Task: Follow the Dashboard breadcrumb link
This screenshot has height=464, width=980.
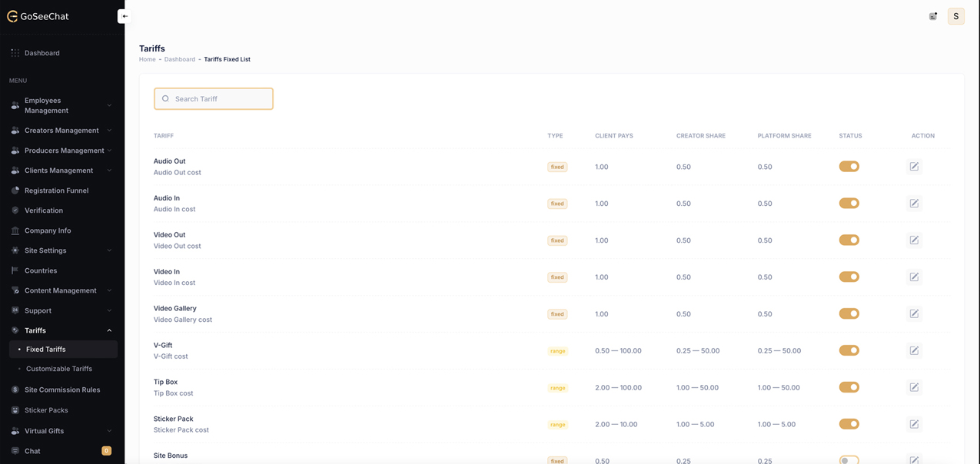Action: point(180,59)
